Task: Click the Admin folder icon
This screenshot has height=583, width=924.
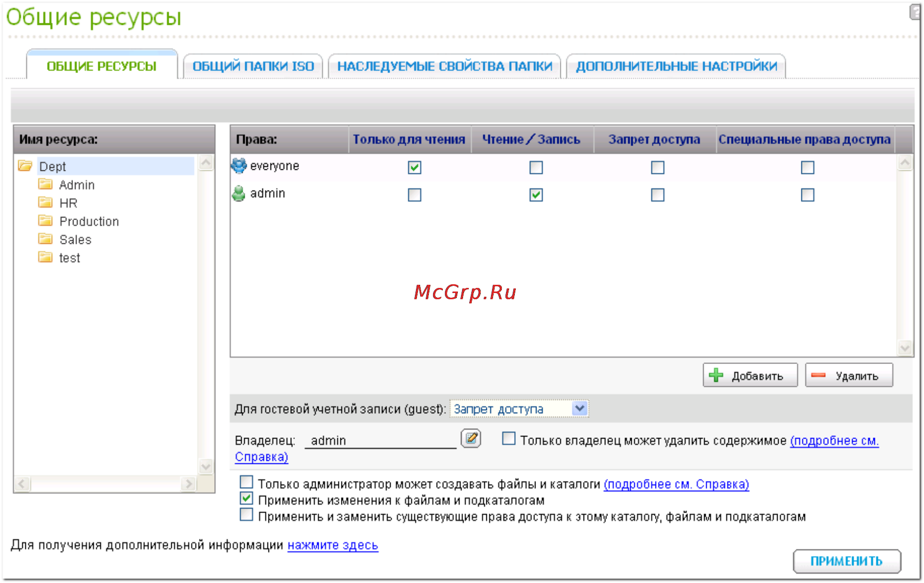Action: pyautogui.click(x=46, y=184)
